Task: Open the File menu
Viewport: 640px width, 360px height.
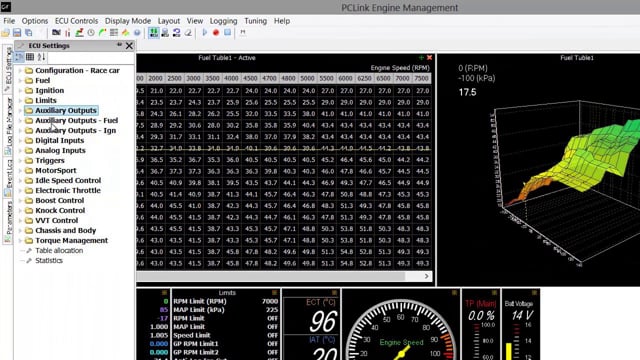Action: point(9,21)
